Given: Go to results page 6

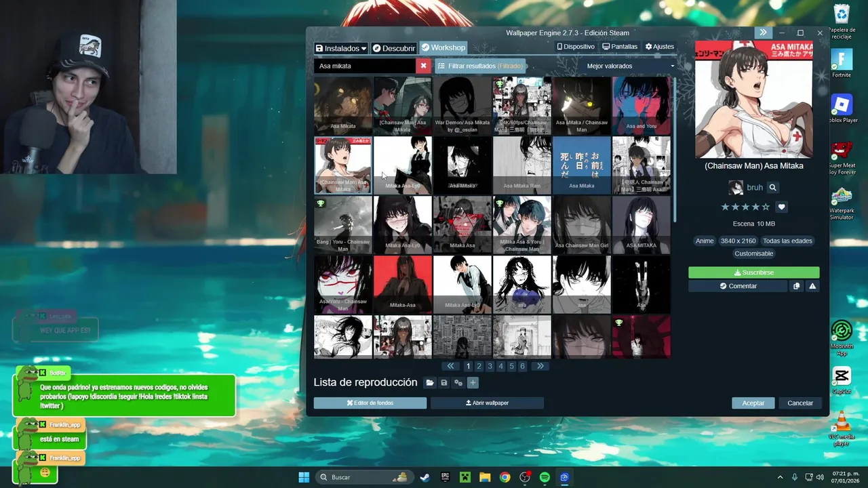Looking at the screenshot, I should 522,366.
